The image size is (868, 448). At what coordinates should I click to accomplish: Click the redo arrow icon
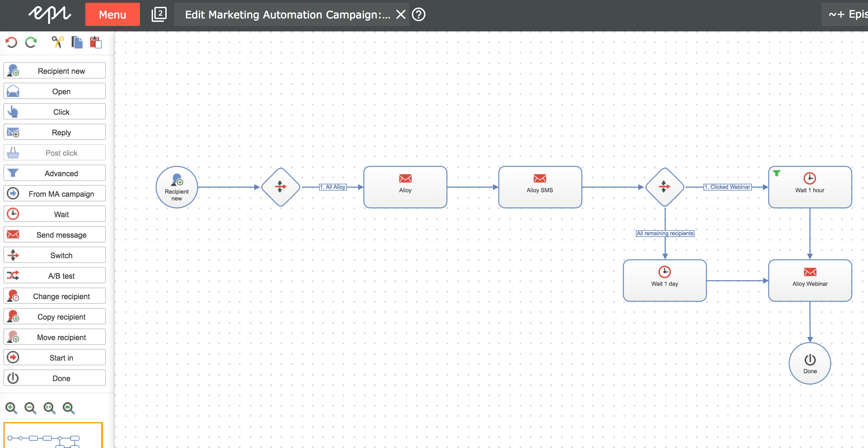click(31, 42)
